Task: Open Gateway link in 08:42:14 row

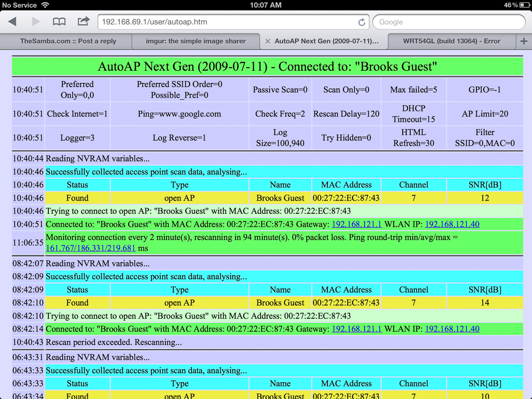Action: (x=356, y=329)
